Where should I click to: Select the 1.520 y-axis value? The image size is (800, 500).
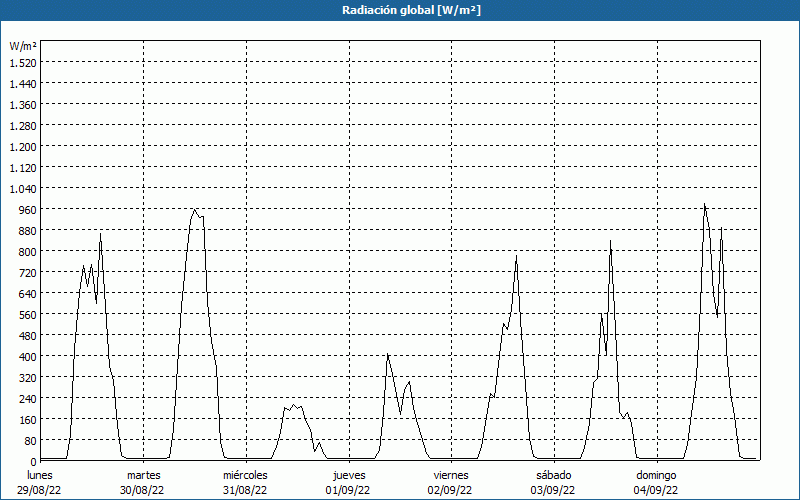click(x=23, y=63)
